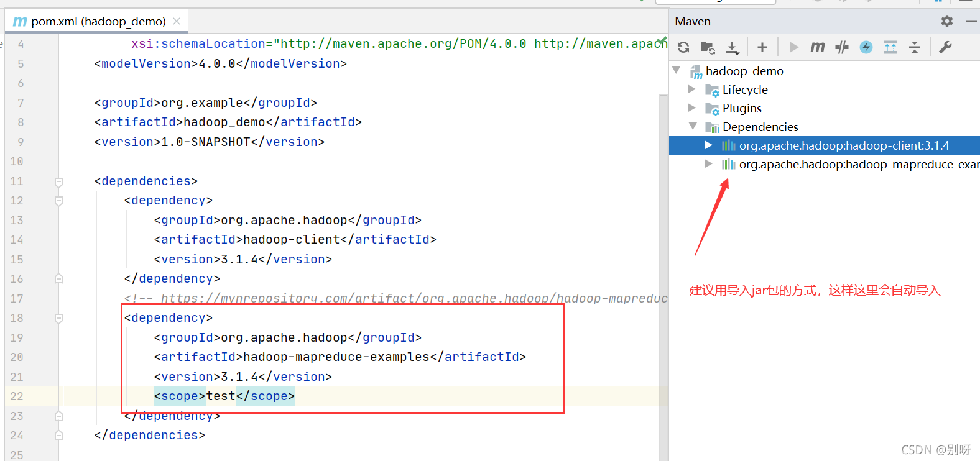Select org.apache.hadoop:hadoop-client:3.1.4 row
This screenshot has height=461, width=980.
pyautogui.click(x=825, y=145)
